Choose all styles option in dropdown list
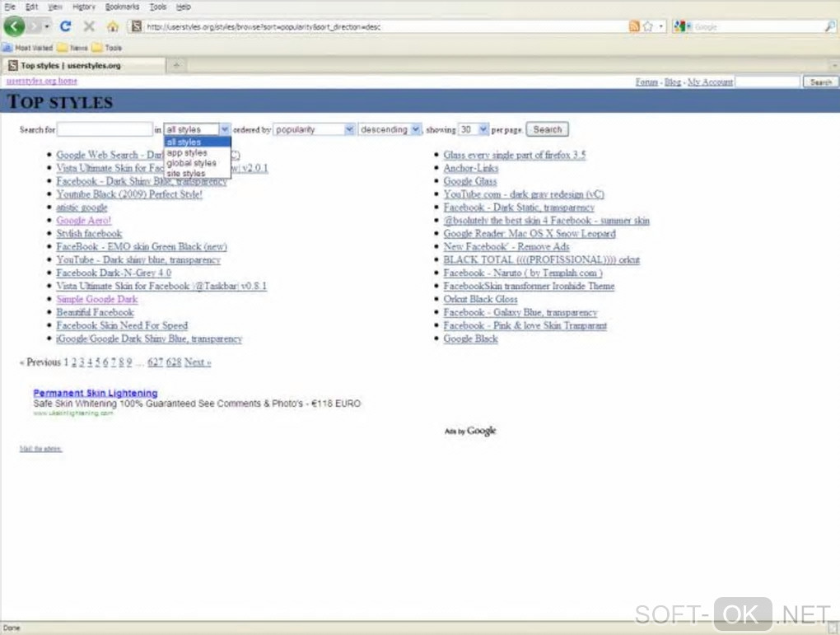Viewport: 840px width, 635px height. pos(198,142)
